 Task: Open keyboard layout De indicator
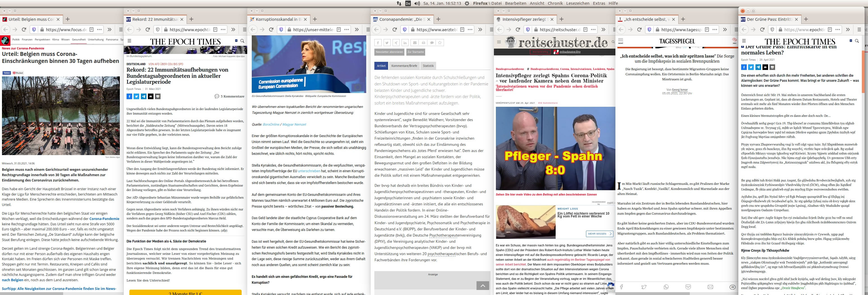[408, 3]
